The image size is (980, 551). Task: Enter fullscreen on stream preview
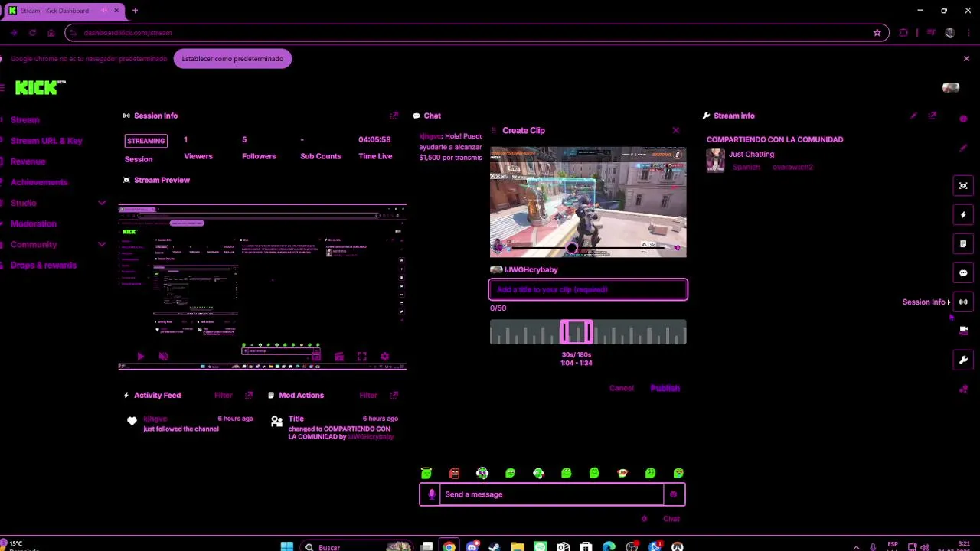(361, 357)
